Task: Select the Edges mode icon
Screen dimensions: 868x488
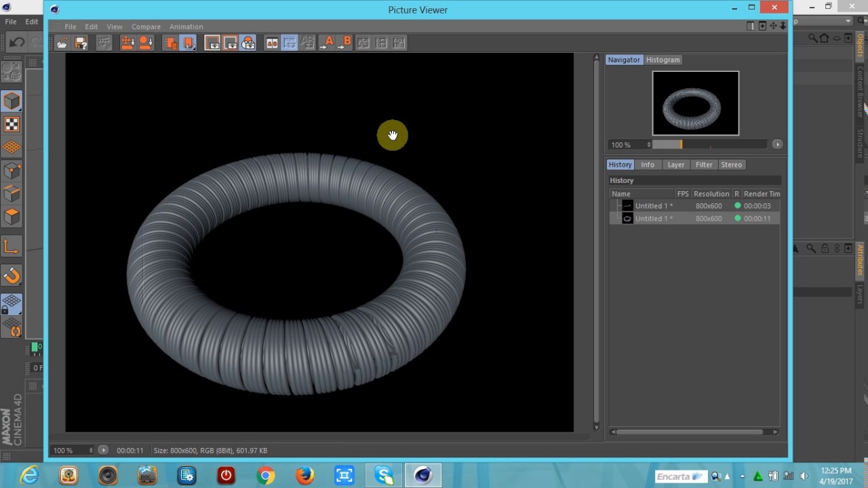Action: 12,194
